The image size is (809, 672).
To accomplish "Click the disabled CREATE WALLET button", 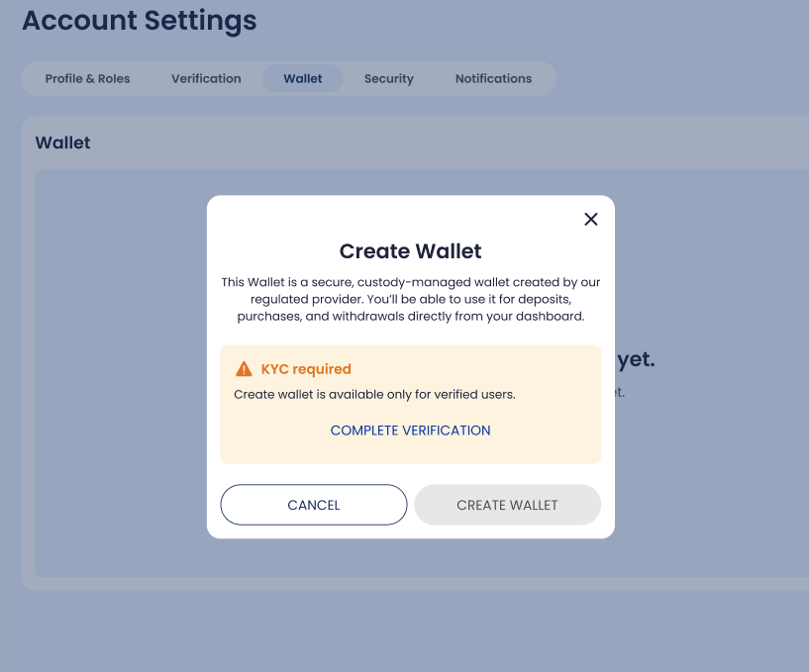I will click(507, 505).
